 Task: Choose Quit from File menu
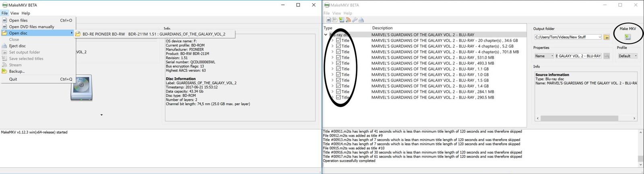tap(38, 79)
